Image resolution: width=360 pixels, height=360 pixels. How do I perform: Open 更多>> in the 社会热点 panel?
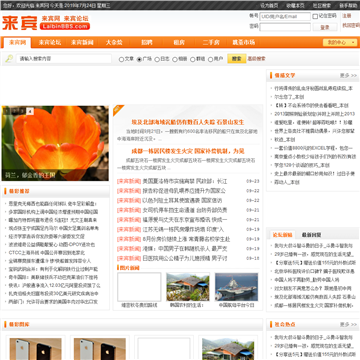pos(348,324)
